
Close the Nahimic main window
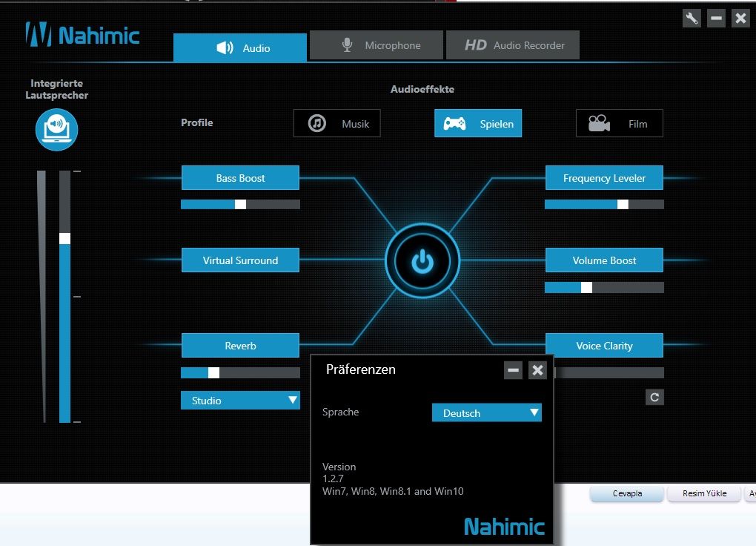point(740,19)
